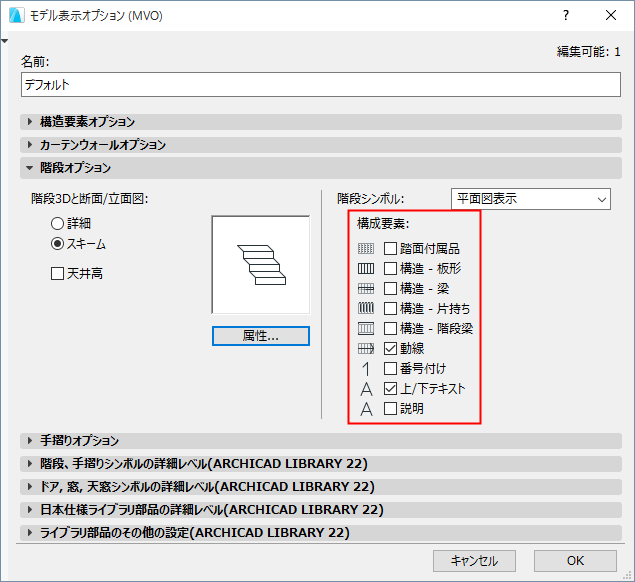Click the 構造 - 片持ち cantilever icon
Image resolution: width=635 pixels, height=582 pixels.
click(x=366, y=308)
